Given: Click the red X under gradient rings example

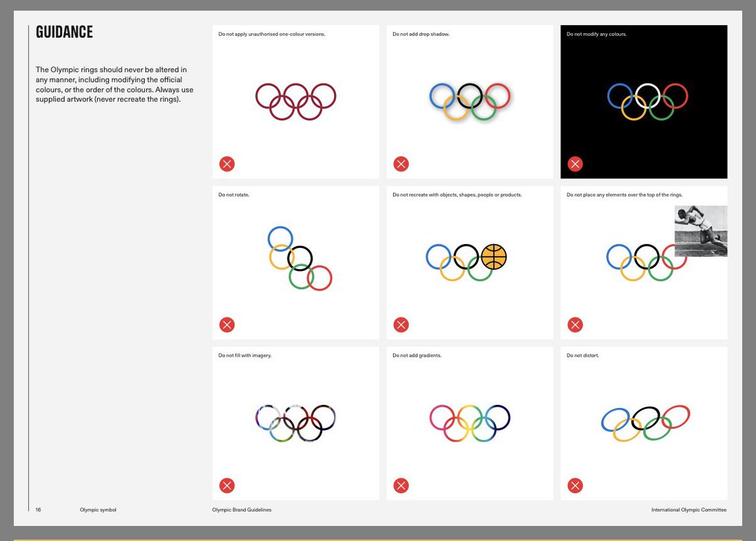Looking at the screenshot, I should [401, 486].
